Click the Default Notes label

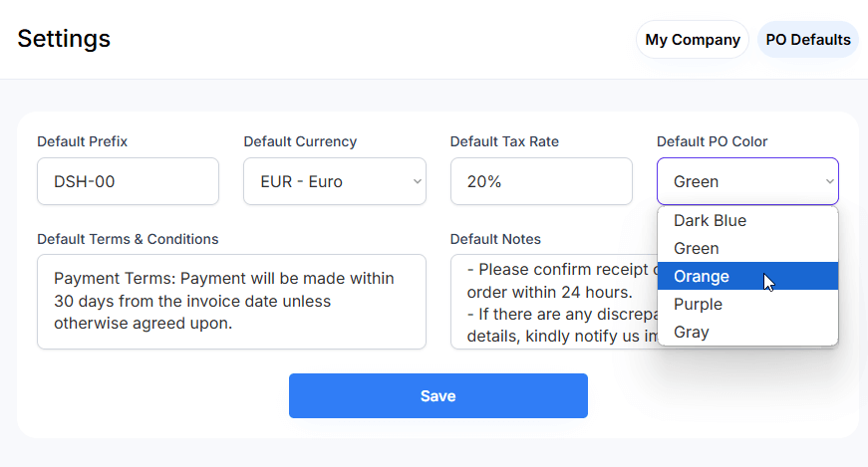(x=495, y=239)
